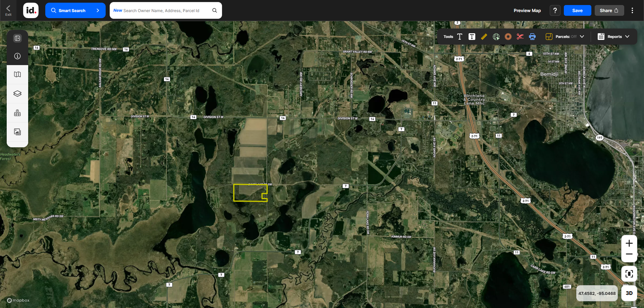Select the radius rings tool
The height and width of the screenshot is (308, 644).
pyautogui.click(x=508, y=37)
